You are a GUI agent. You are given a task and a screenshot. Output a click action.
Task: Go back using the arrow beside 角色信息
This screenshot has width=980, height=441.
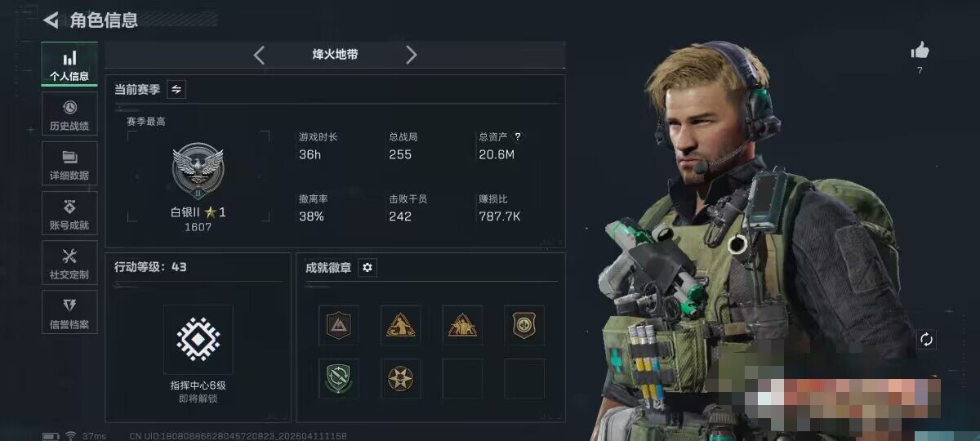[x=51, y=20]
